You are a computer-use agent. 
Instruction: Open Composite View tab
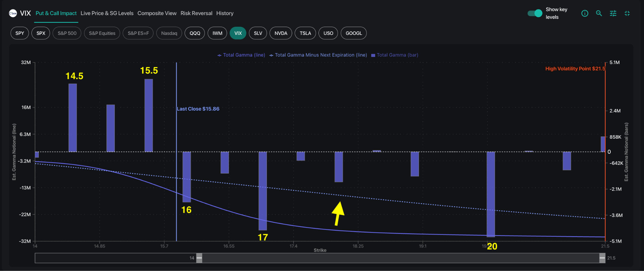click(x=157, y=13)
